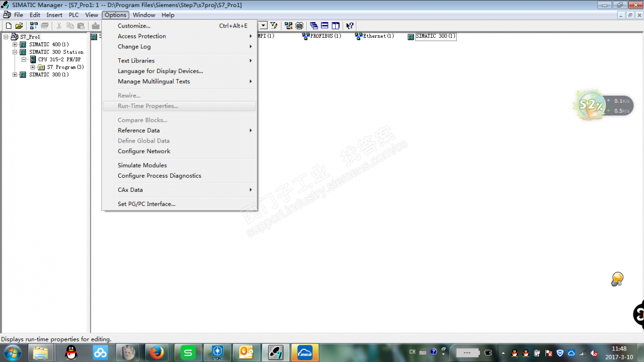644x362 pixels.
Task: Open the CAx Data submenu
Action: coord(179,190)
